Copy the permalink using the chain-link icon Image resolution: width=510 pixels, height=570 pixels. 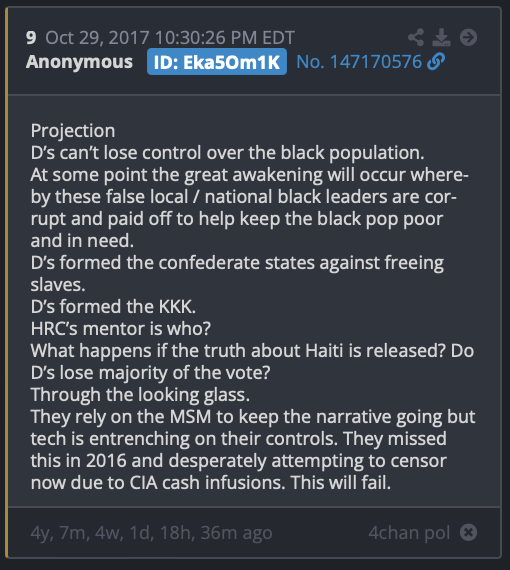(x=436, y=61)
